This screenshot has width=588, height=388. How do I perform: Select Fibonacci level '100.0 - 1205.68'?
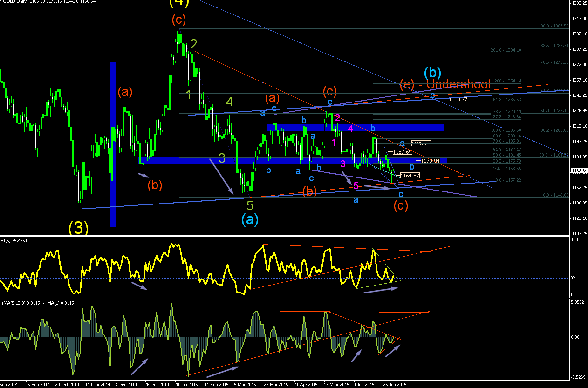coord(506,130)
